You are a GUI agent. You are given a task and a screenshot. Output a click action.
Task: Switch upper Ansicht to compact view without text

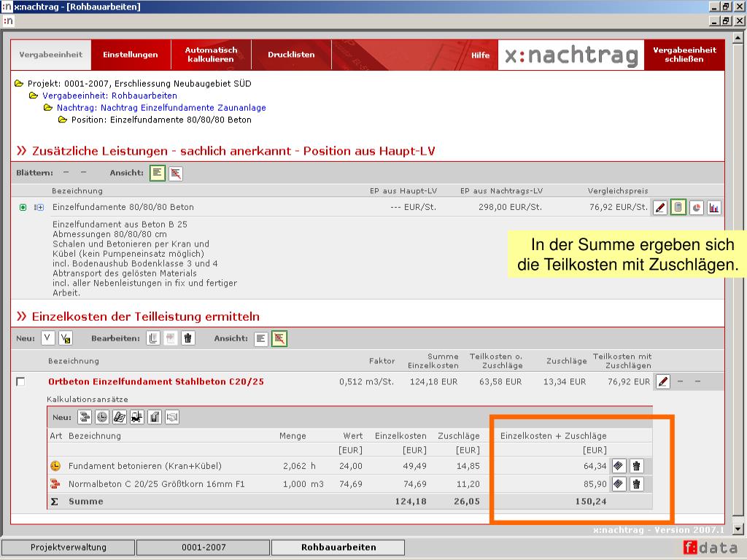coord(175,173)
